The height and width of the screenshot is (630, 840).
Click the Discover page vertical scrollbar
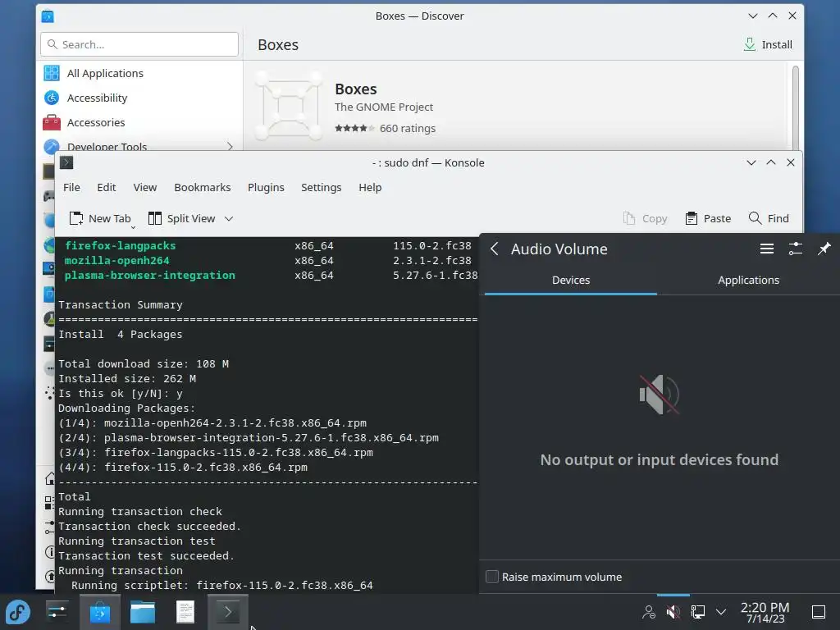795,107
